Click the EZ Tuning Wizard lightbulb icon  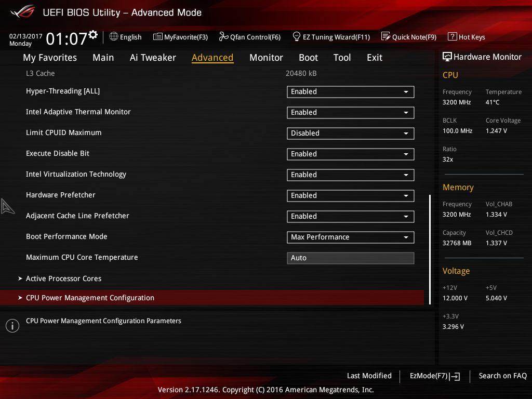[x=296, y=36]
